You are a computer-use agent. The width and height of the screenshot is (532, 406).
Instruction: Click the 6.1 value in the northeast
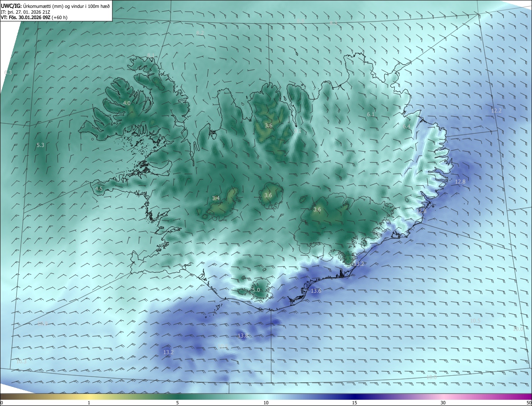point(371,114)
